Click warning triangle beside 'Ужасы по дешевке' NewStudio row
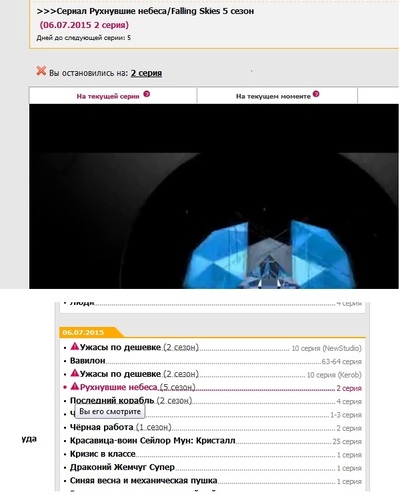 tap(75, 346)
